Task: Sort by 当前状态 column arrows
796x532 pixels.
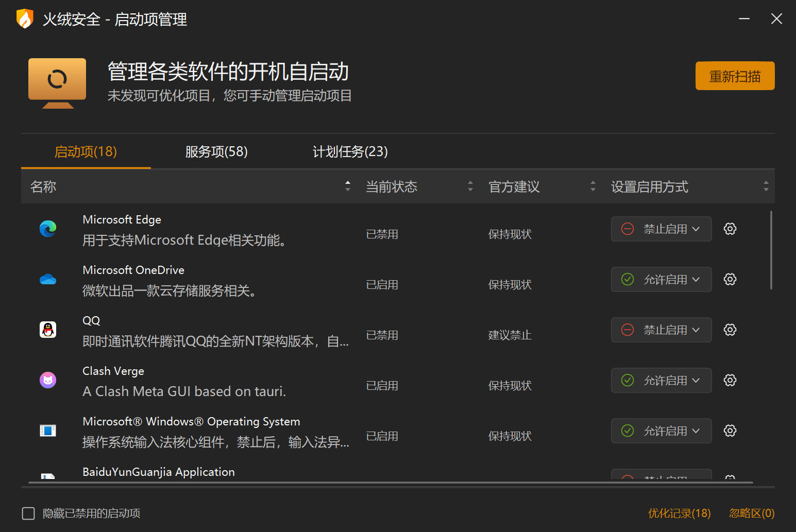Action: tap(470, 186)
